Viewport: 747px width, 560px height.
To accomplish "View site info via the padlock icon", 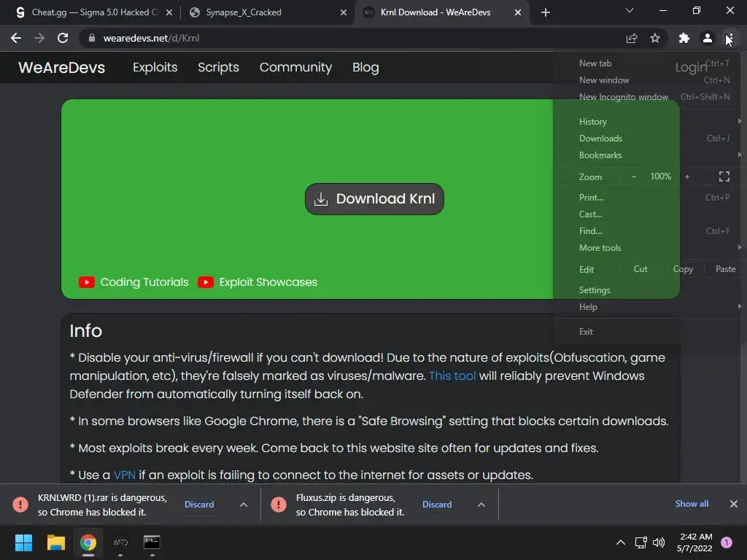I will point(92,38).
